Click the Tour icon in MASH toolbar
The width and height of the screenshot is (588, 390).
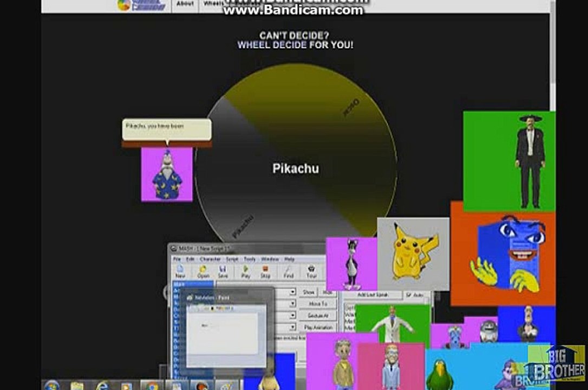tap(311, 271)
